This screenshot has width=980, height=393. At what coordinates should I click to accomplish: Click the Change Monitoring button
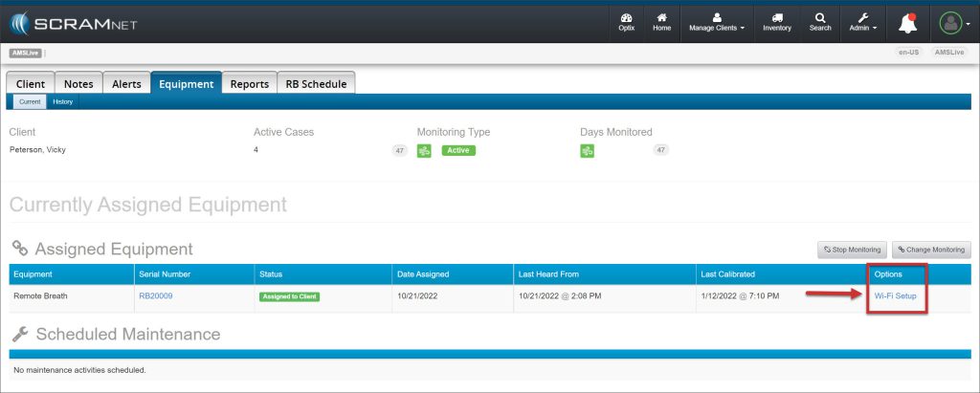[931, 250]
